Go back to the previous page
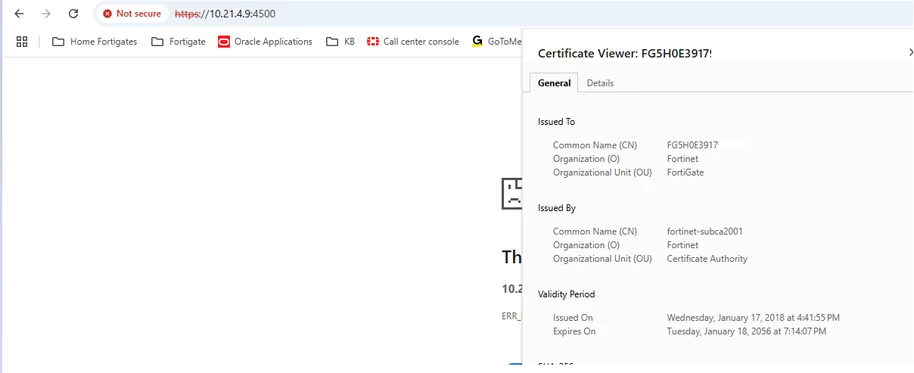Viewport: 914px width, 373px height. [x=19, y=13]
